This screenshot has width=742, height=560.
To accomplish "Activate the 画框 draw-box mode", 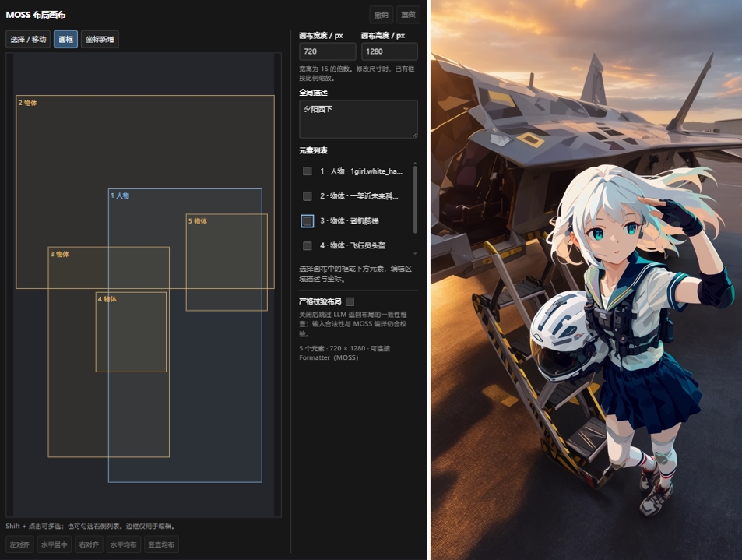I will pyautogui.click(x=65, y=39).
